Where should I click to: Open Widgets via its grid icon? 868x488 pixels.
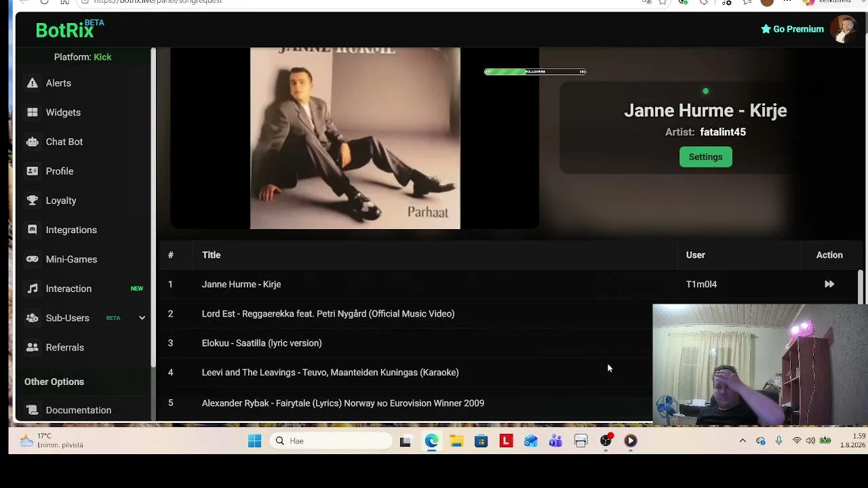32,113
